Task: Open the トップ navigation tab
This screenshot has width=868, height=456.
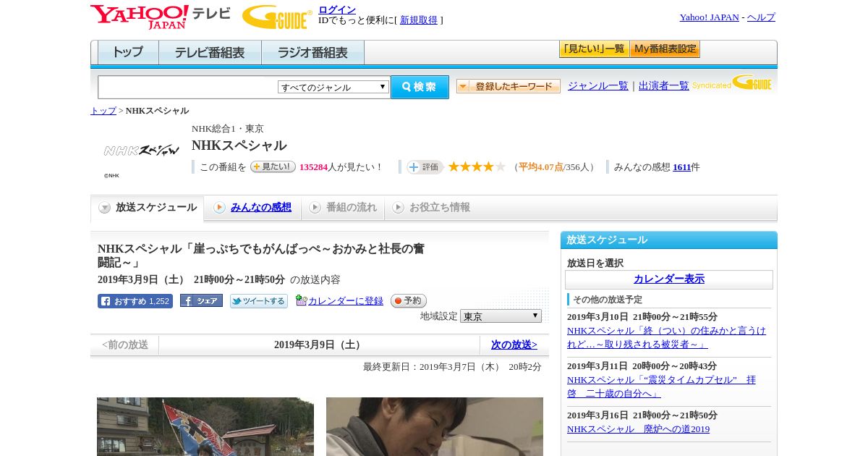Action: pyautogui.click(x=128, y=53)
